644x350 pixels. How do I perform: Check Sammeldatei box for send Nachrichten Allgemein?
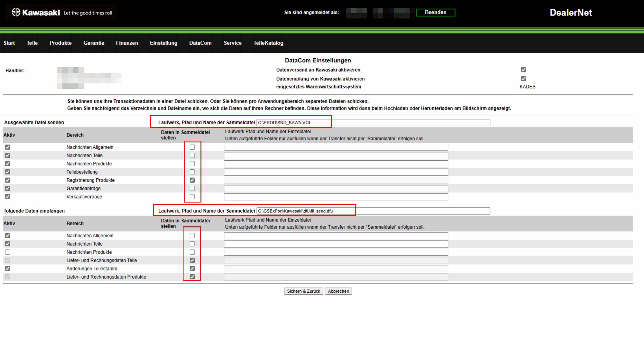(x=192, y=147)
